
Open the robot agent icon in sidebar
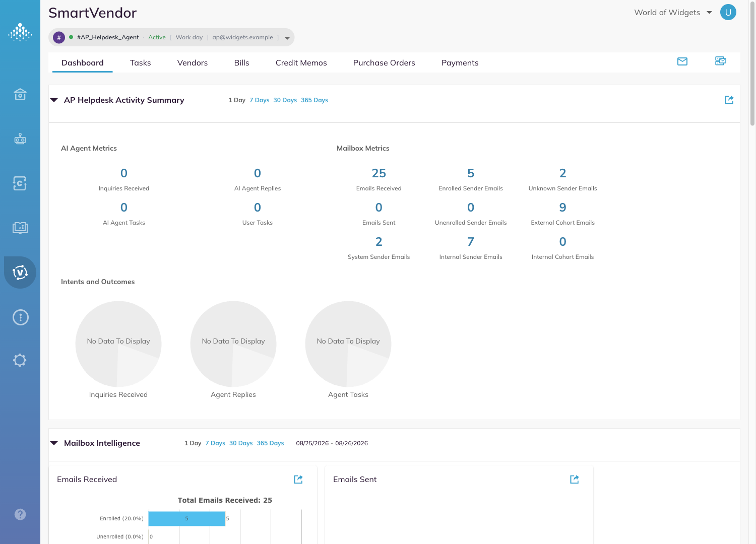pyautogui.click(x=20, y=139)
